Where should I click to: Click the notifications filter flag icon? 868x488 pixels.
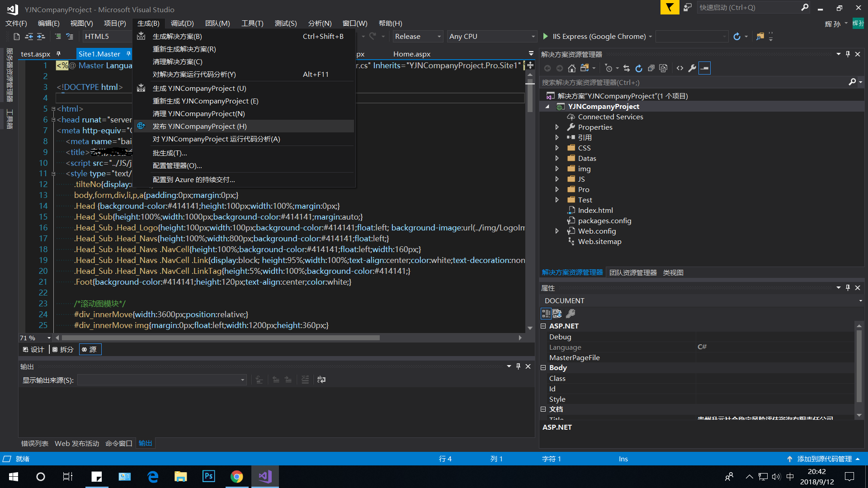point(670,7)
